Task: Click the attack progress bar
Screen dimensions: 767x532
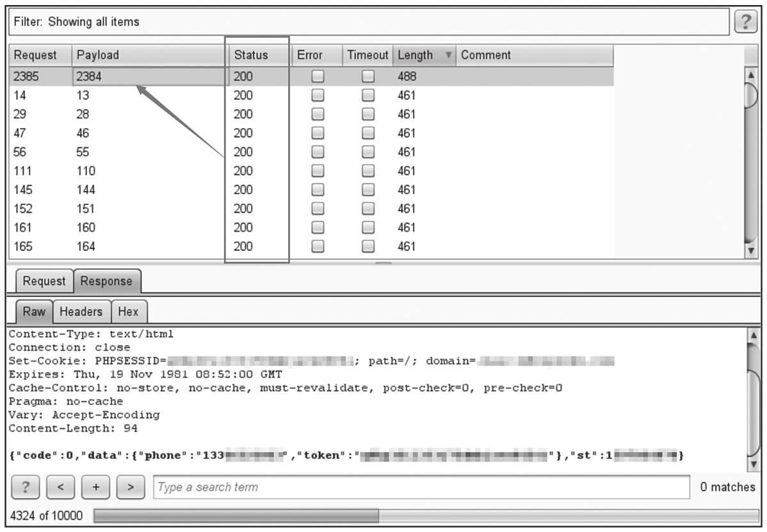Action: [425, 516]
